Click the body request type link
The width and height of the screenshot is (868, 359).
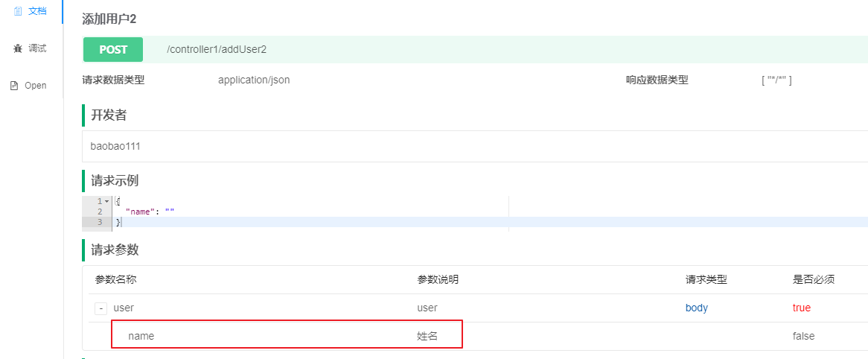(696, 308)
